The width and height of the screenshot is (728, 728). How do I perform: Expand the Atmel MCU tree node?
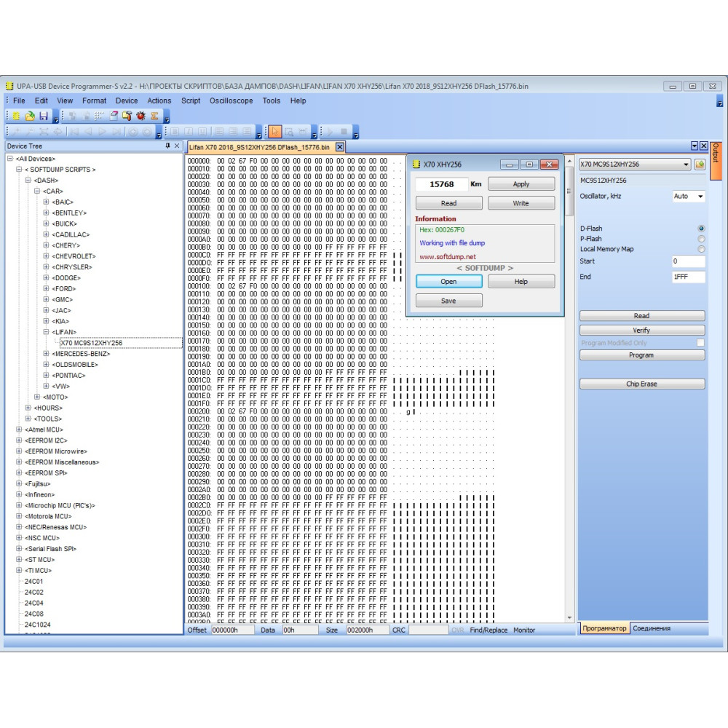19,430
